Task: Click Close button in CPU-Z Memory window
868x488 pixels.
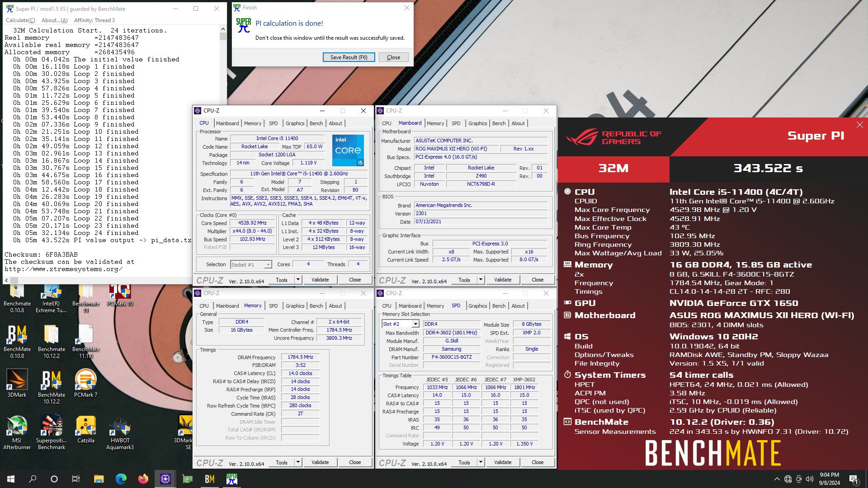Action: click(355, 462)
